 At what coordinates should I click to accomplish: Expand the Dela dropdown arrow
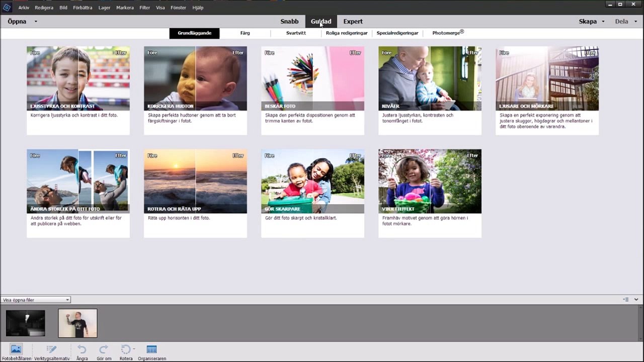pos(635,22)
